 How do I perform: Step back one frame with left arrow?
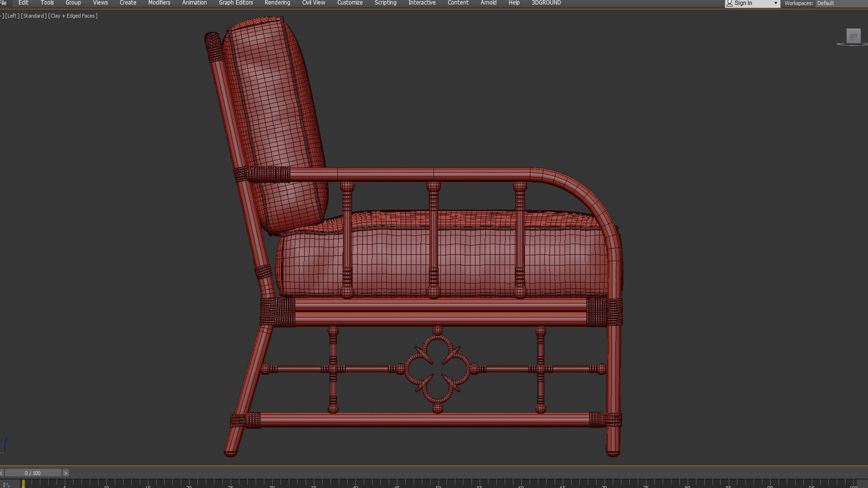coord(1,473)
